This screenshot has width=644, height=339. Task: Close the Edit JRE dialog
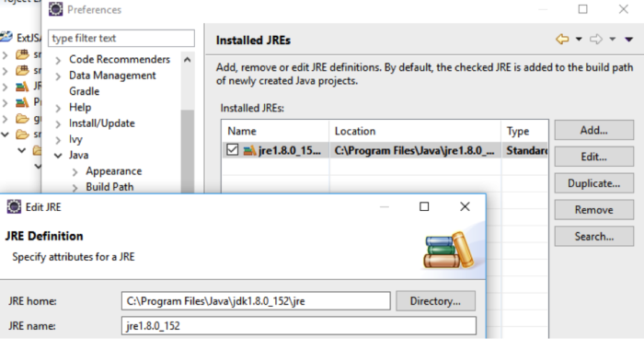465,206
